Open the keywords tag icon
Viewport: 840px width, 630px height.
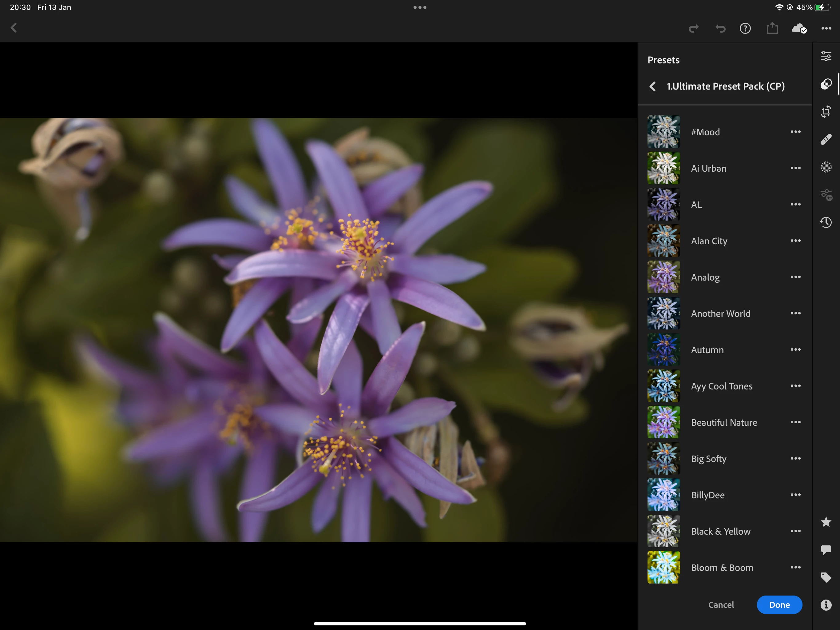pyautogui.click(x=826, y=578)
